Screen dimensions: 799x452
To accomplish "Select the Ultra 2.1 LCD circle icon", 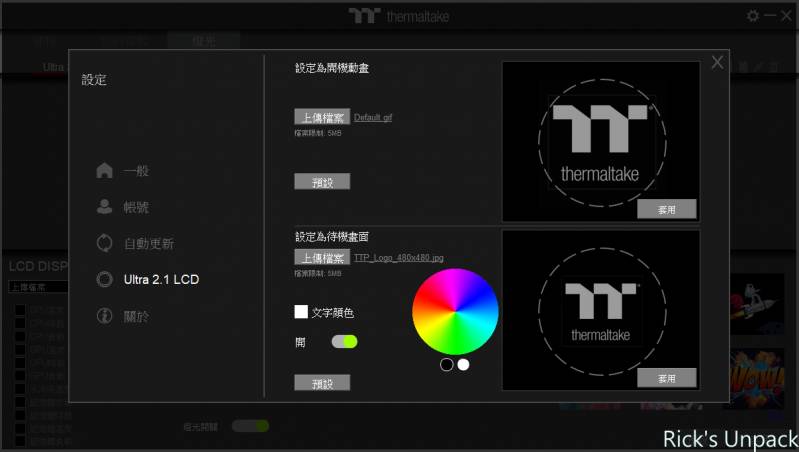I will pyautogui.click(x=104, y=279).
